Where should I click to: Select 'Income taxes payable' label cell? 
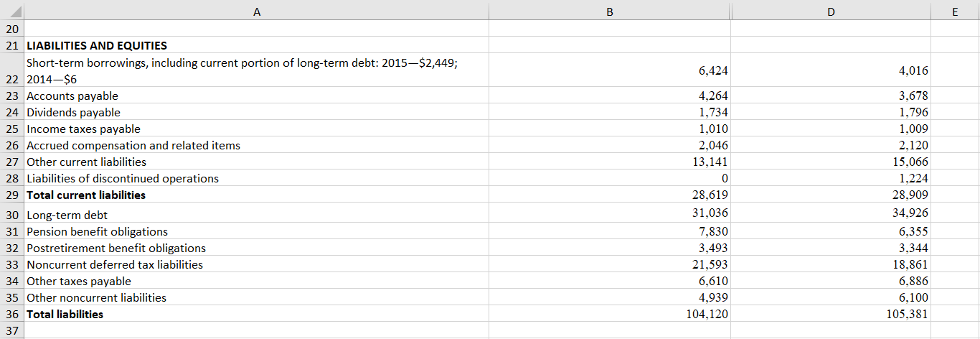pyautogui.click(x=257, y=129)
